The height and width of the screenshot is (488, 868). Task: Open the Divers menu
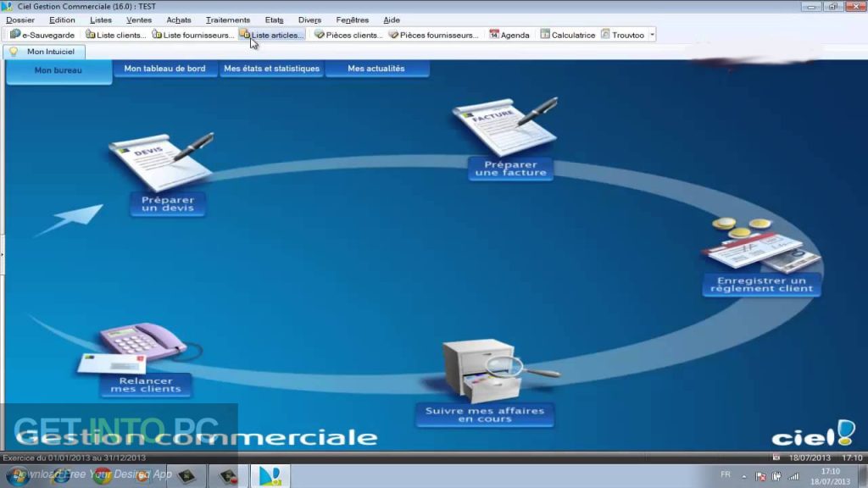pyautogui.click(x=309, y=20)
